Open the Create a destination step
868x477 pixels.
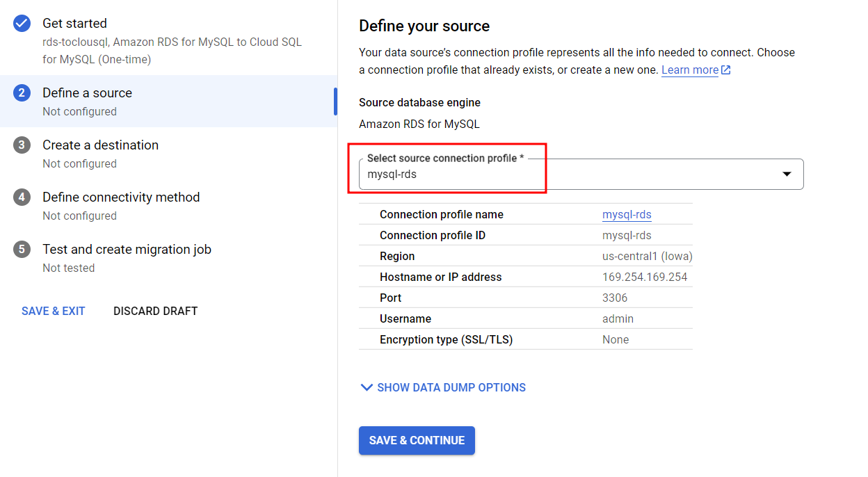click(100, 145)
